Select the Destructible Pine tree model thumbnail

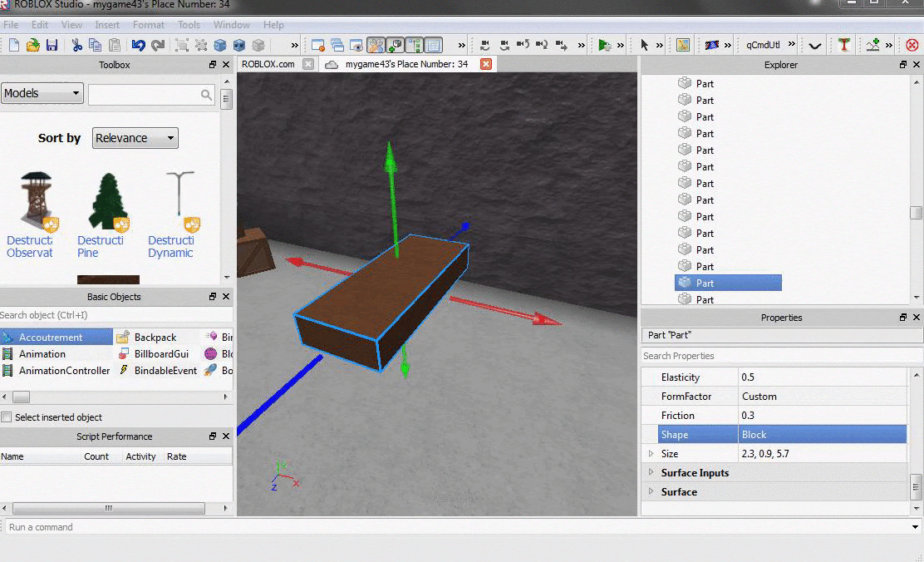click(108, 201)
